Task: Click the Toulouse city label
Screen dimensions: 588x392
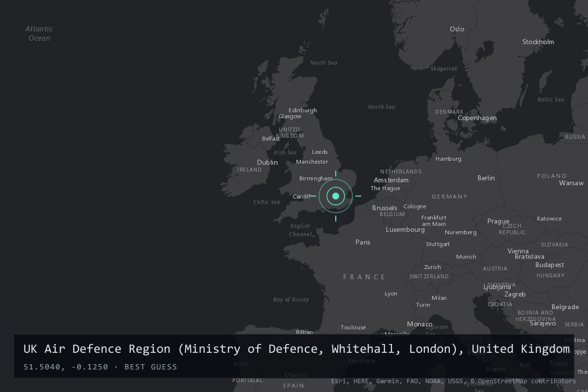Action: click(x=353, y=327)
